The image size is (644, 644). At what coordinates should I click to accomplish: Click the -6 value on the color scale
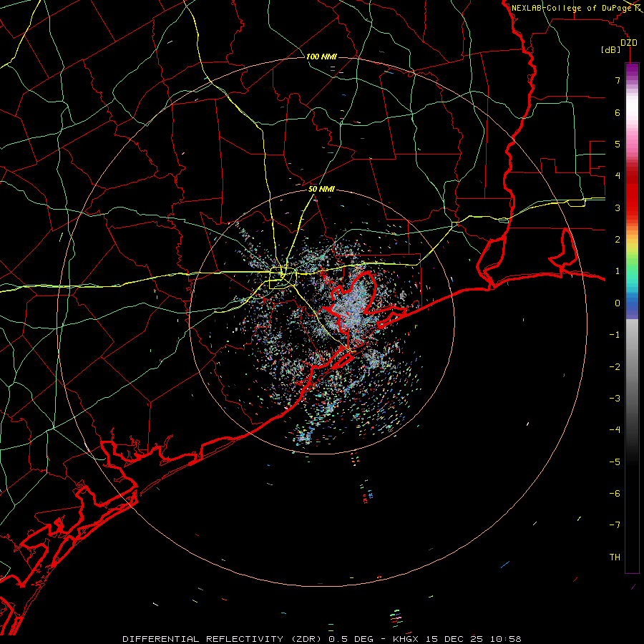coord(615,493)
